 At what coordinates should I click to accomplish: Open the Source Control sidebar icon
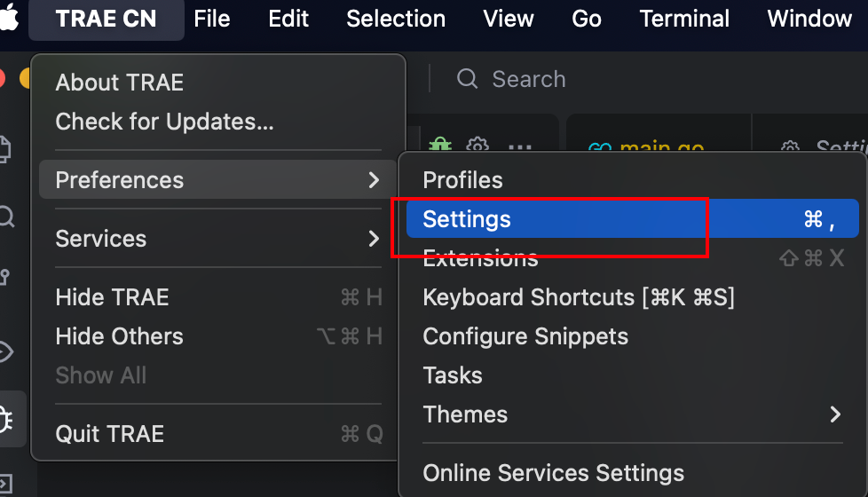(x=5, y=278)
